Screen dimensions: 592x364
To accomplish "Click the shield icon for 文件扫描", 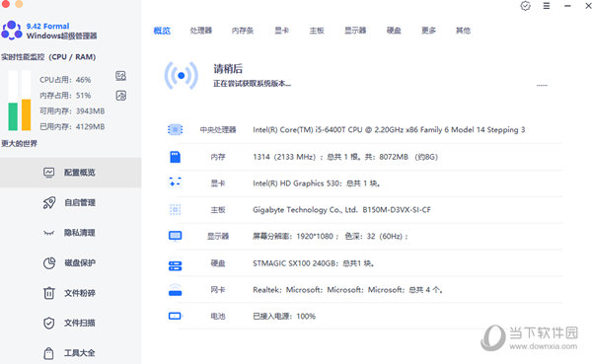I will (49, 323).
